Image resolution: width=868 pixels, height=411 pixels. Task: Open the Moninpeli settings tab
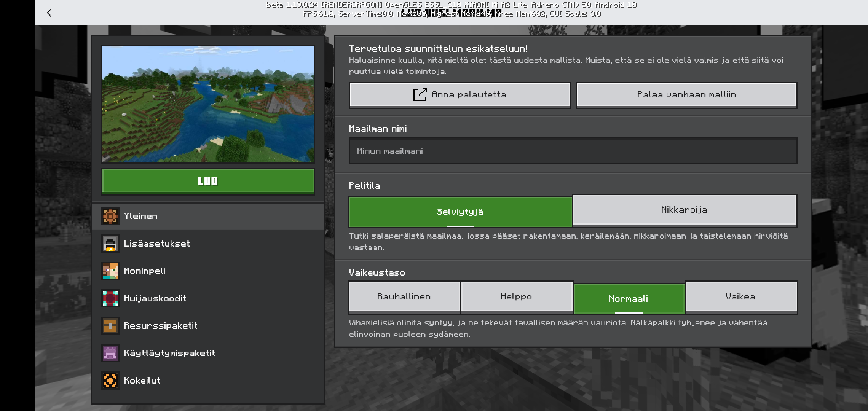pyautogui.click(x=145, y=271)
